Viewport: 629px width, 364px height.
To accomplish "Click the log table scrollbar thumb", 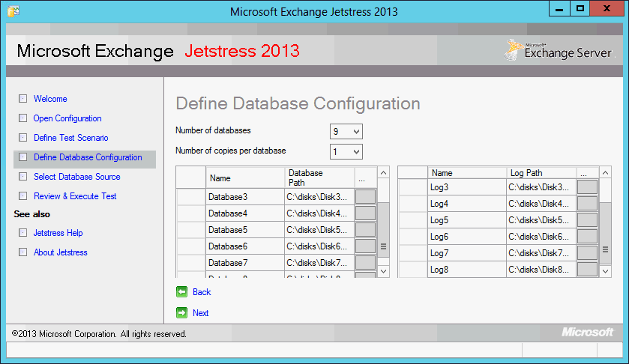I will [605, 234].
